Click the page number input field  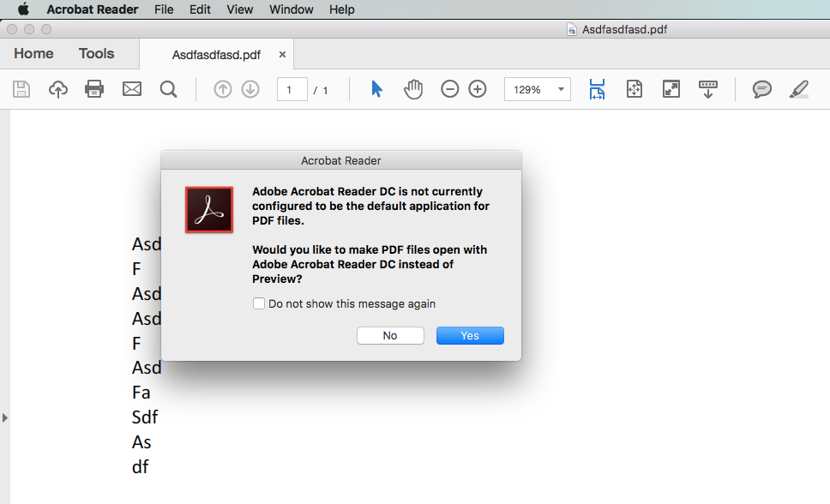pyautogui.click(x=292, y=89)
